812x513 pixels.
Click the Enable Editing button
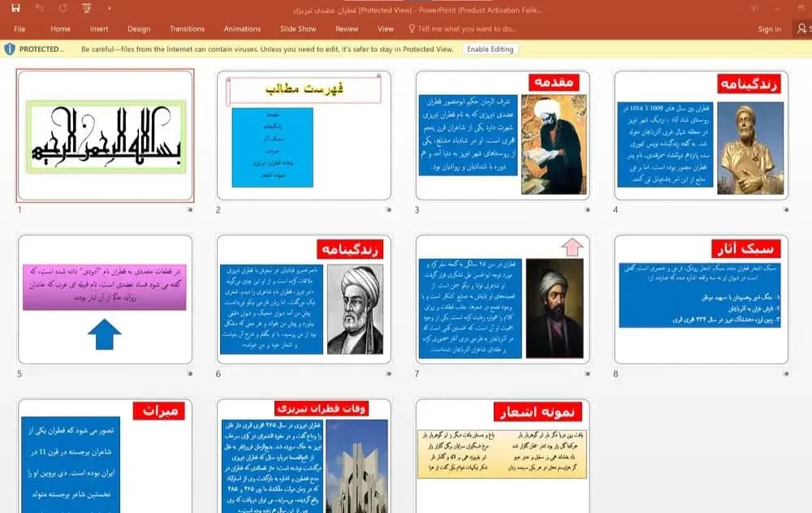(x=490, y=50)
